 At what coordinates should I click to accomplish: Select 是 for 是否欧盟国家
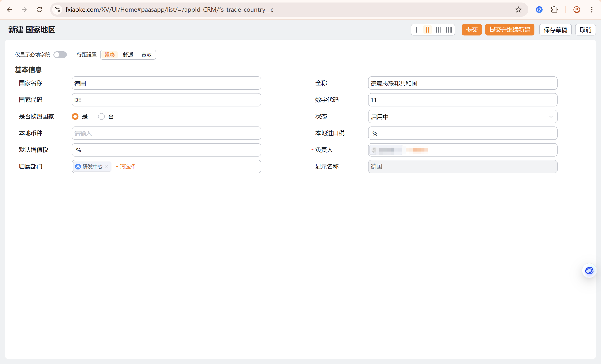pos(75,116)
